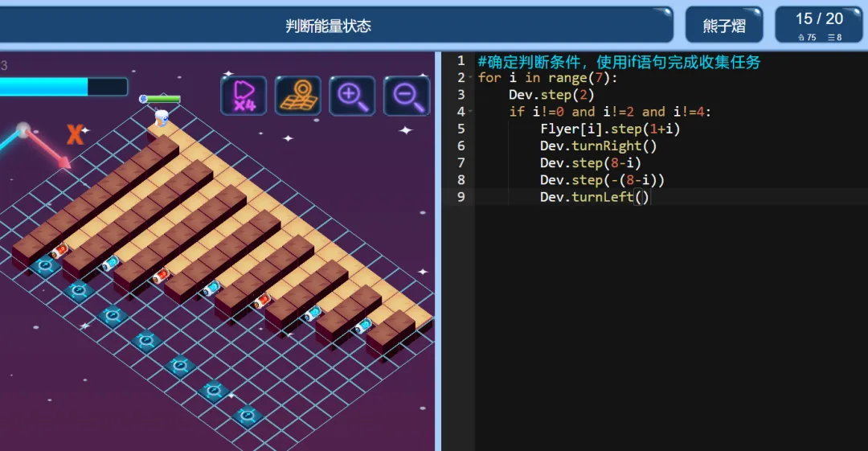This screenshot has height=451, width=868.
Task: Click the orange X axis label
Action: pyautogui.click(x=75, y=134)
